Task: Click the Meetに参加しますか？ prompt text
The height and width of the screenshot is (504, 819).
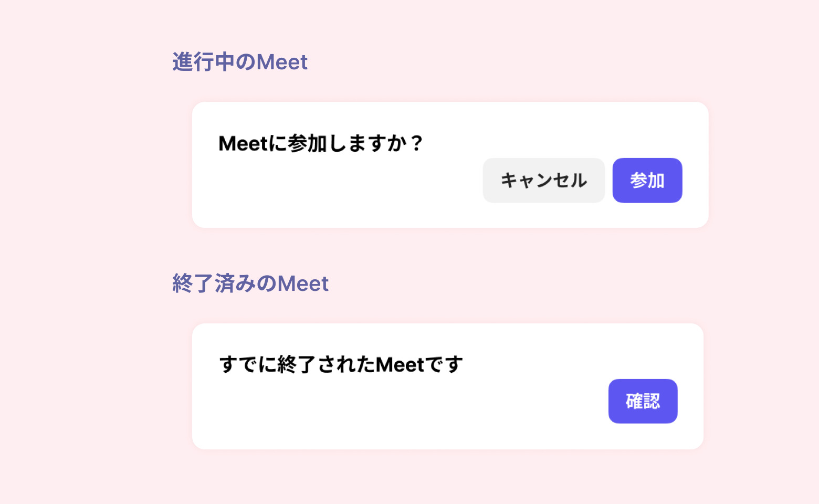Action: click(321, 143)
